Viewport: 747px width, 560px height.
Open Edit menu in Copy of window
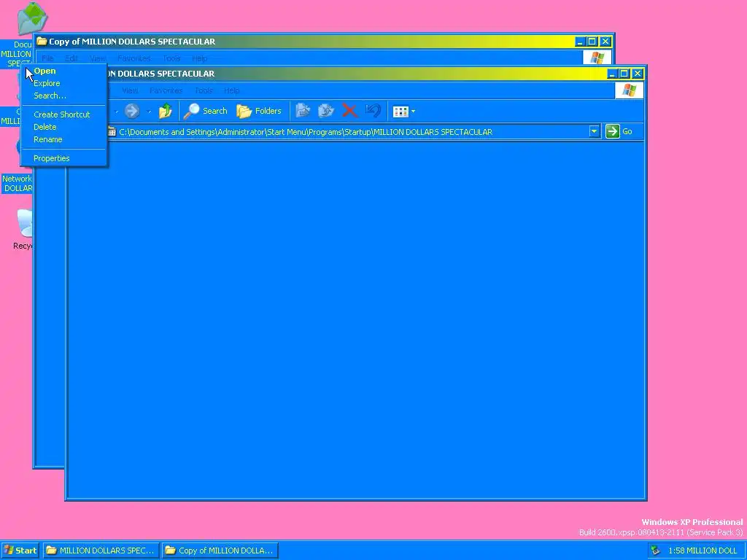coord(71,58)
